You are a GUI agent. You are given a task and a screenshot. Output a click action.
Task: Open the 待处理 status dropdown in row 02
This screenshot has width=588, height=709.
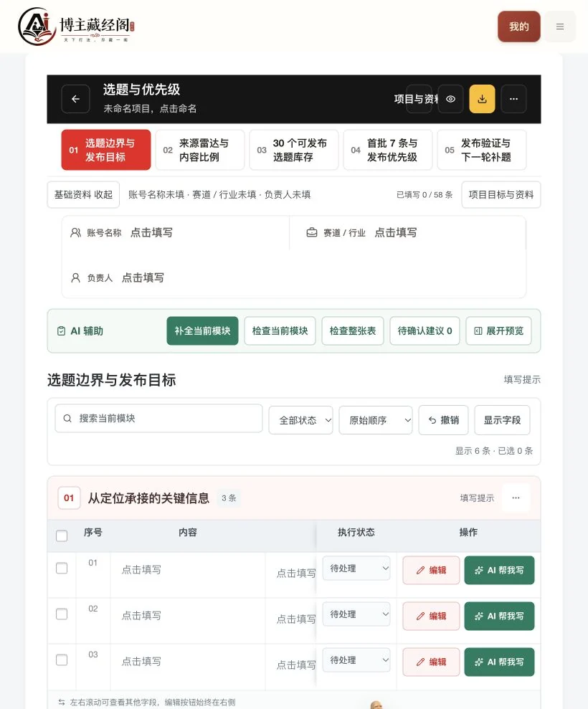coord(356,614)
